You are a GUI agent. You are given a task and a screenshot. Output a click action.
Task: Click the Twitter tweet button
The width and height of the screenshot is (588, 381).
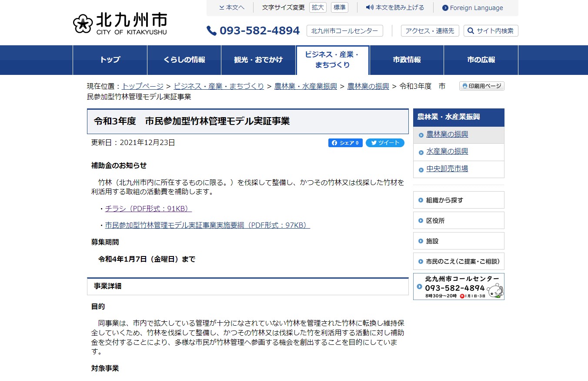point(385,143)
